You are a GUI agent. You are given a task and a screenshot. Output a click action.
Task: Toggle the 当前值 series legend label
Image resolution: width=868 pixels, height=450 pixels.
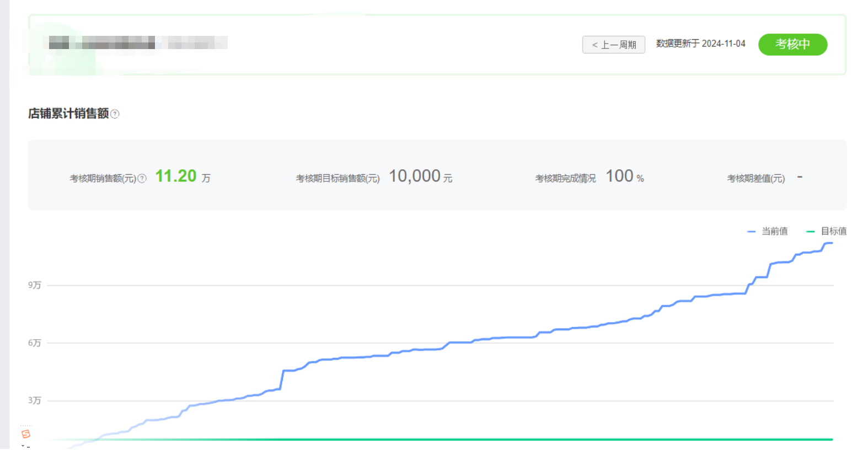(x=774, y=232)
